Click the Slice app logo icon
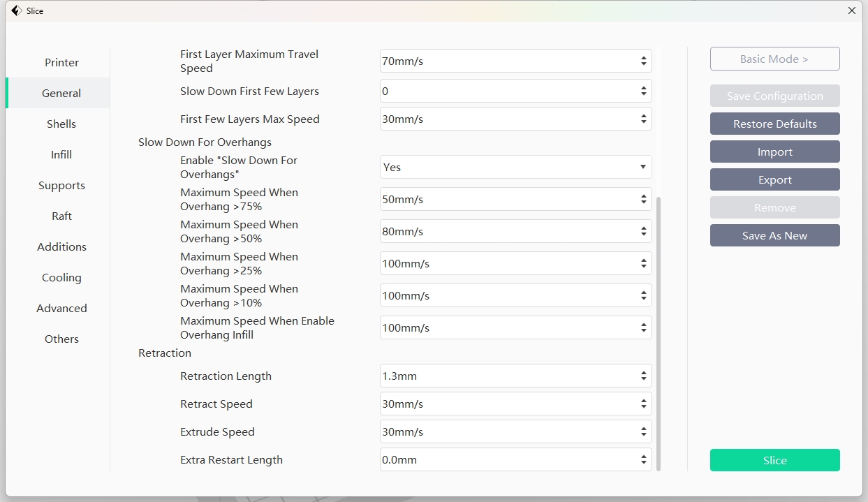The width and height of the screenshot is (868, 502). (x=16, y=10)
